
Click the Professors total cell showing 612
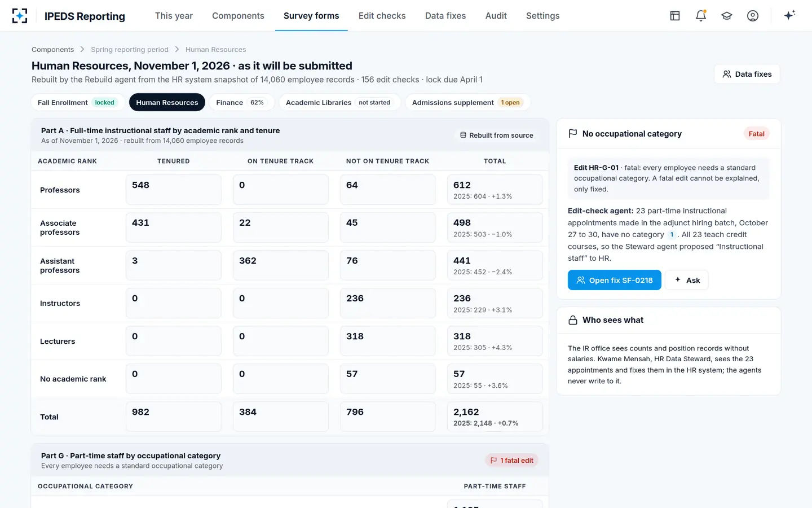495,190
